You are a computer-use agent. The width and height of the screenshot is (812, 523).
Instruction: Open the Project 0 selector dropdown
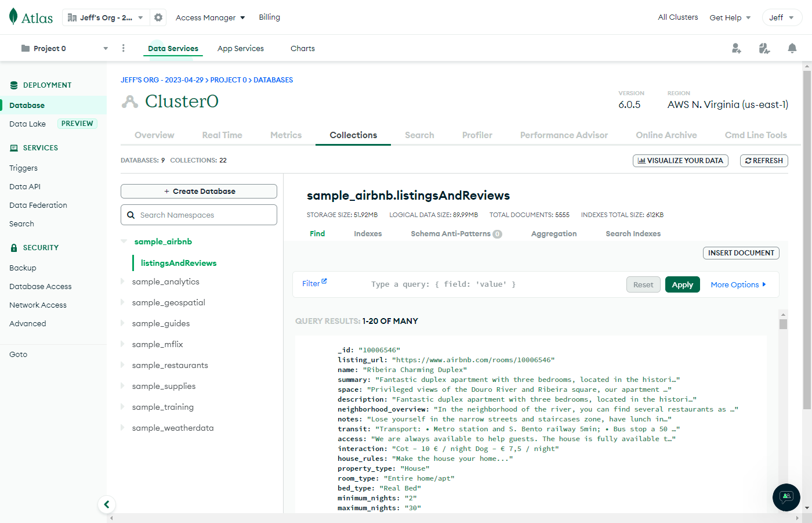click(64, 48)
